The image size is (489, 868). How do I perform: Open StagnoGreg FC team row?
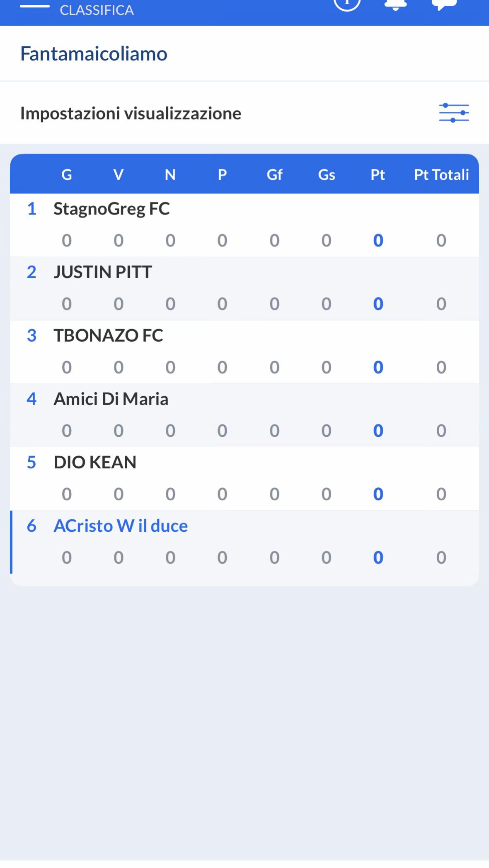pos(244,225)
